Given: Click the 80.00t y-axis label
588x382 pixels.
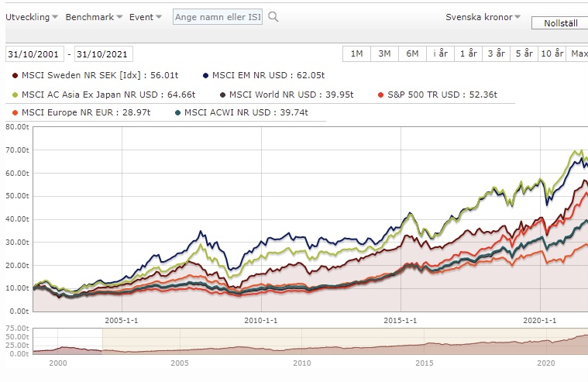Looking at the screenshot, I should (17, 127).
